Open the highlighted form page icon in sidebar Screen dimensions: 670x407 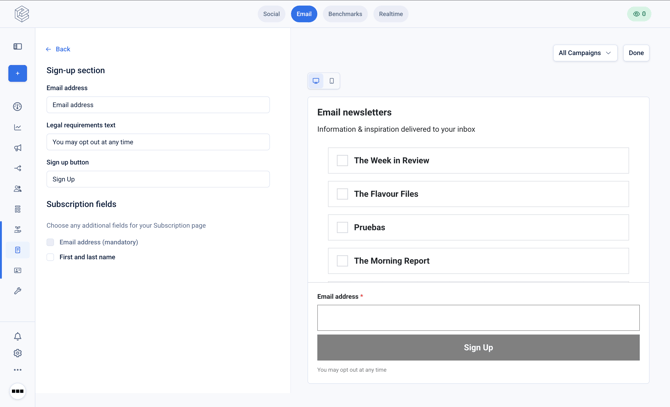[x=18, y=250]
